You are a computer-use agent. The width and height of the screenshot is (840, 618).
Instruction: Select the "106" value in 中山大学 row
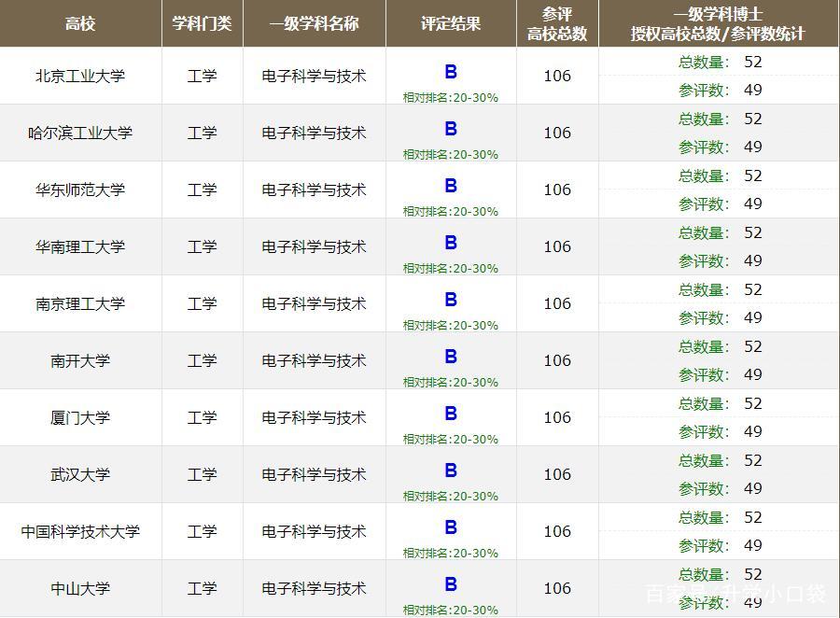[557, 588]
